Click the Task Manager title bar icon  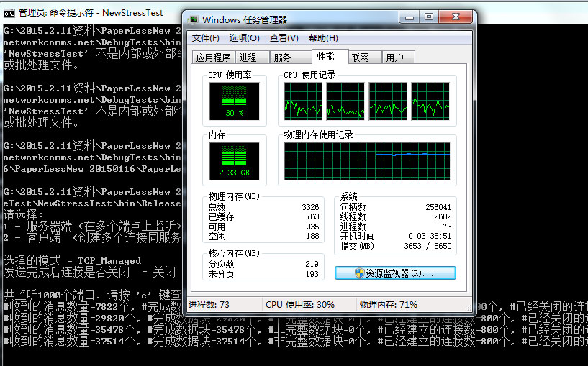click(x=194, y=19)
